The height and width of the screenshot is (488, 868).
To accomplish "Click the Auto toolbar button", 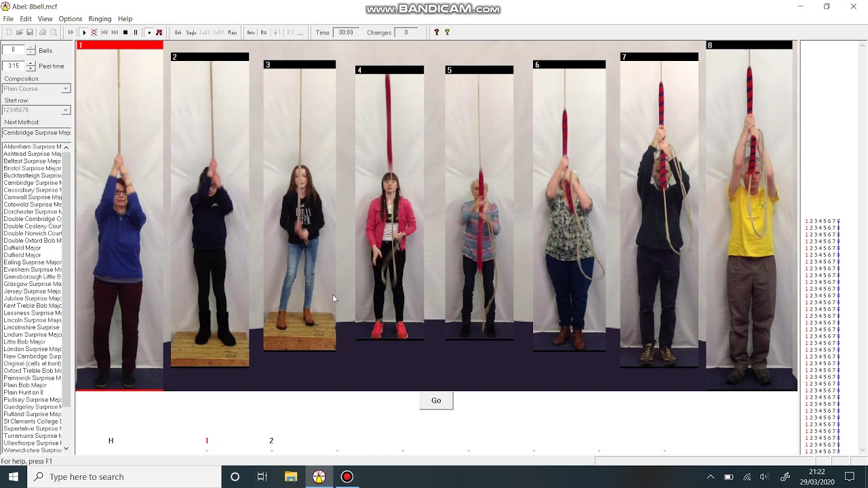I will coord(251,33).
